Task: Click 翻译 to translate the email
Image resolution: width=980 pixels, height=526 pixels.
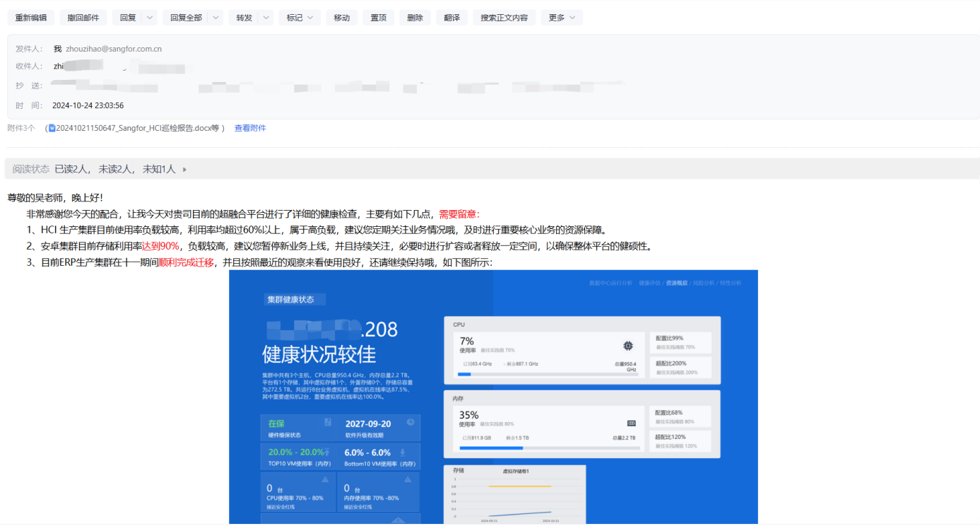Action: coord(451,16)
